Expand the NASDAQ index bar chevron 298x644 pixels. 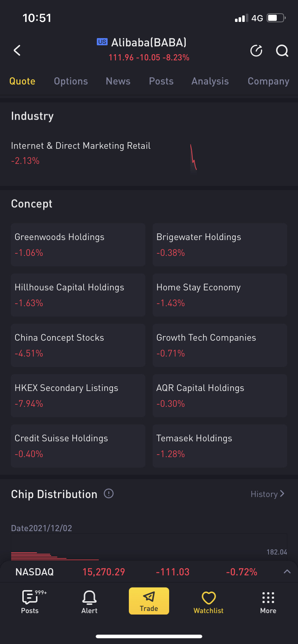287,572
